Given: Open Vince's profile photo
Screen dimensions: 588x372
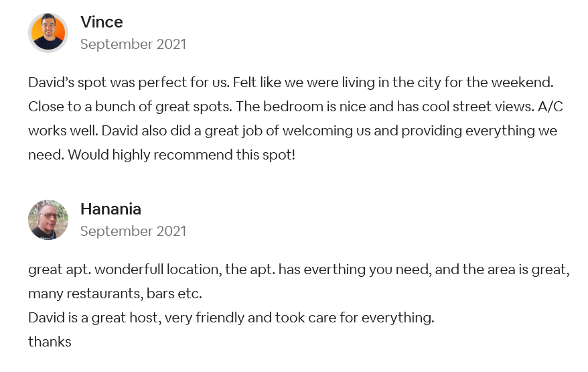Looking at the screenshot, I should coord(48,33).
